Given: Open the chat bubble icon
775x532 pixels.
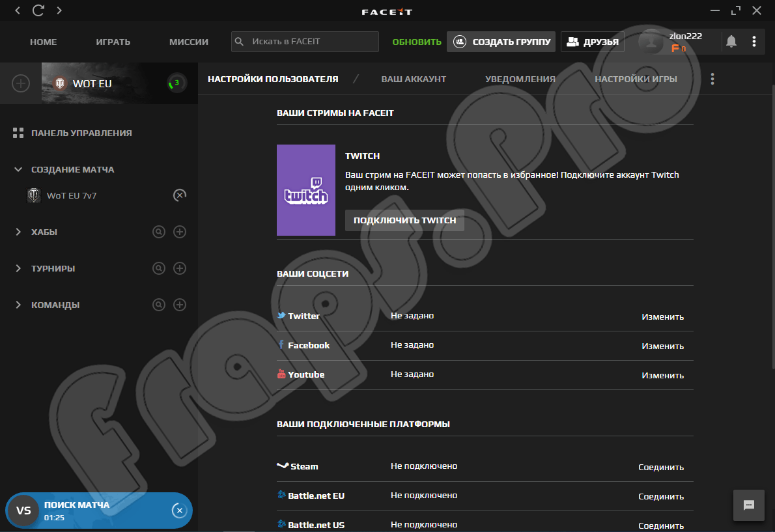Looking at the screenshot, I should (748, 505).
